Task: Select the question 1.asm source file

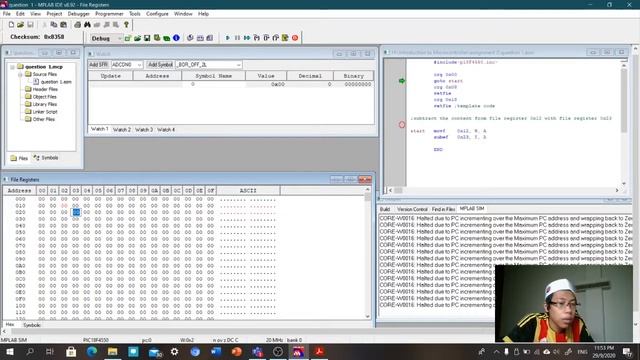Action: click(x=52, y=82)
